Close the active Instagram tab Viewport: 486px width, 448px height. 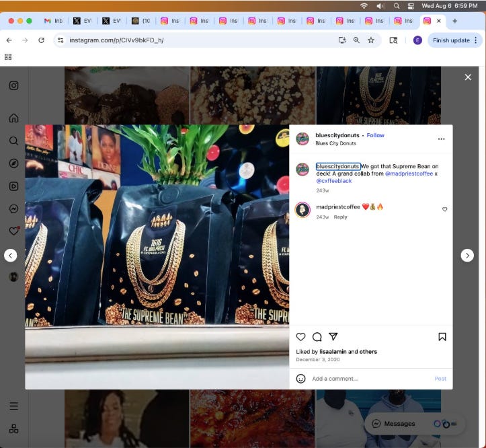click(x=438, y=21)
